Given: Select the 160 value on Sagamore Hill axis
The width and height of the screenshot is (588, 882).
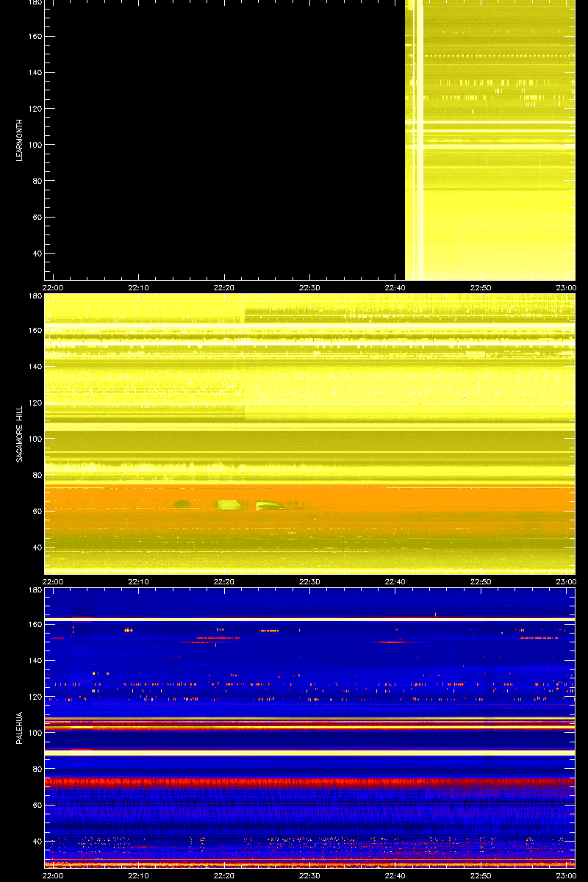Looking at the screenshot, I should point(35,330).
